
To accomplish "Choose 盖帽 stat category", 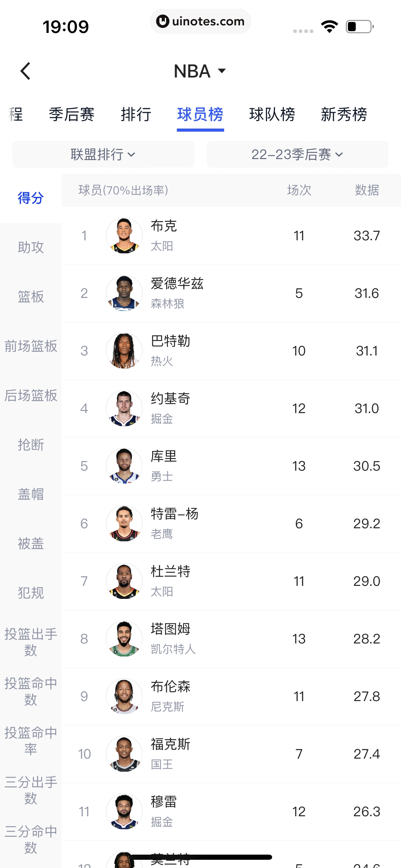I will (31, 494).
